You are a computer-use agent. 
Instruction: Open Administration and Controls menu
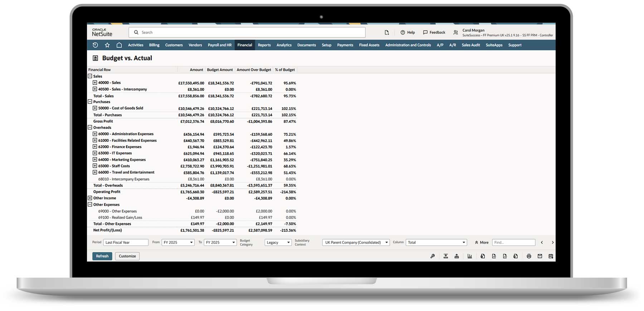click(408, 45)
